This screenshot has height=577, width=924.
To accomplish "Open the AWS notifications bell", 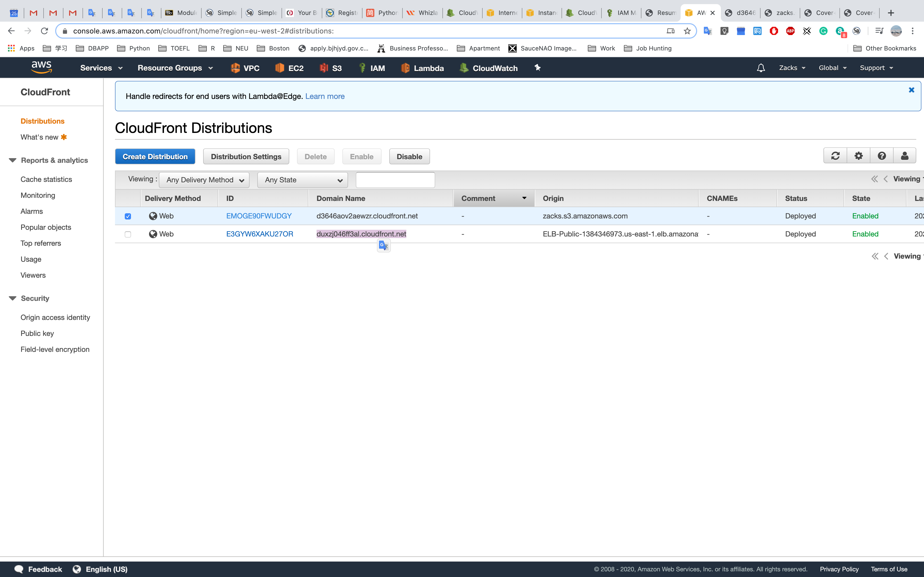I will tap(761, 68).
